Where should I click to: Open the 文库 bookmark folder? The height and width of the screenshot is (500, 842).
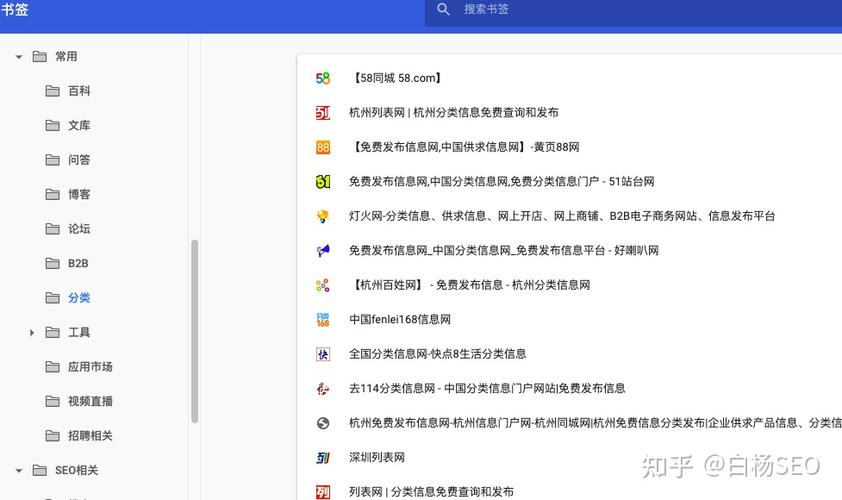tap(79, 125)
